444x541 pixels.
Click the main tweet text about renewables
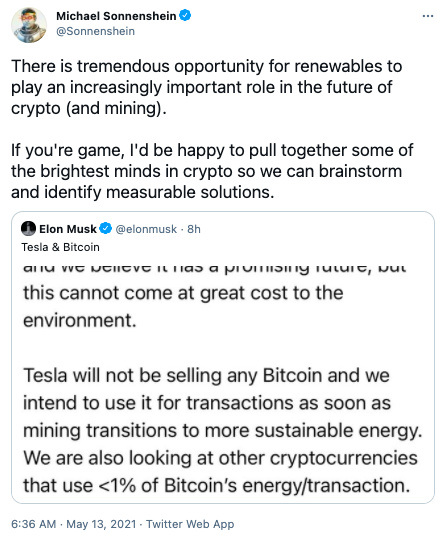click(x=206, y=87)
